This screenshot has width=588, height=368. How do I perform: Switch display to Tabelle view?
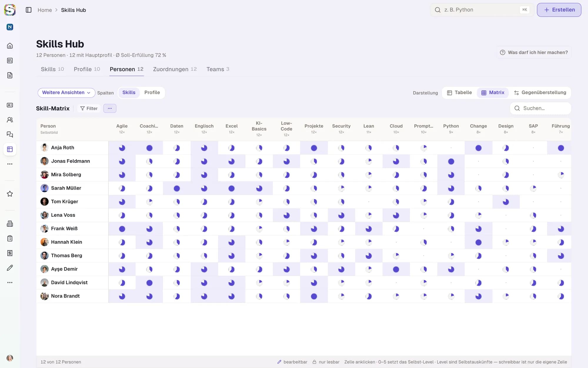click(x=459, y=92)
